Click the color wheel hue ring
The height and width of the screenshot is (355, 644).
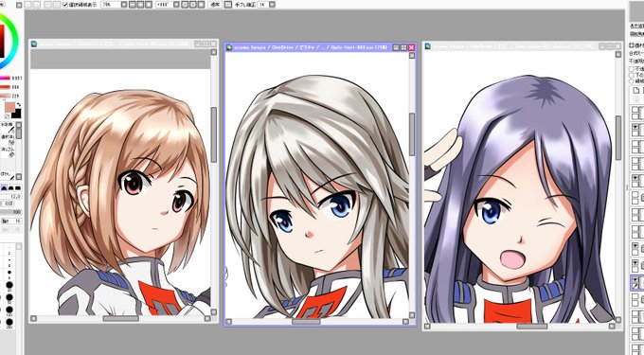[x=15, y=41]
